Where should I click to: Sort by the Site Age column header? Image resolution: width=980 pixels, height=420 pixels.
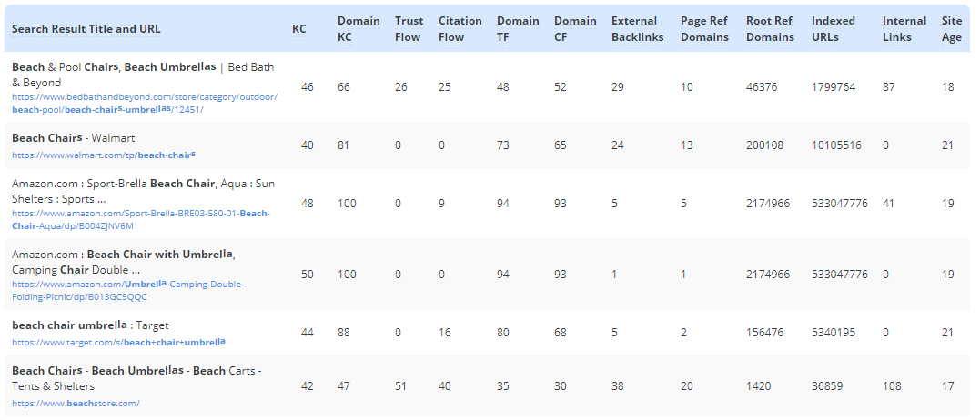(952, 29)
